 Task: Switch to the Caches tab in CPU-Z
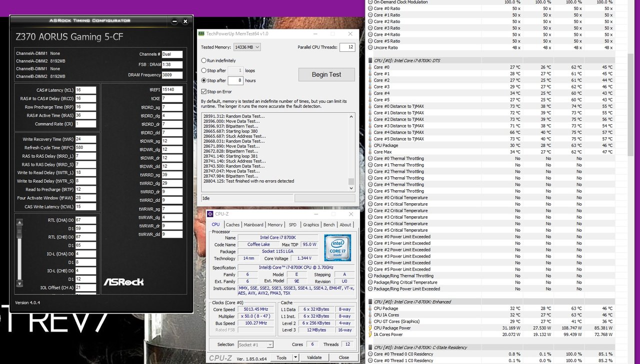(232, 225)
